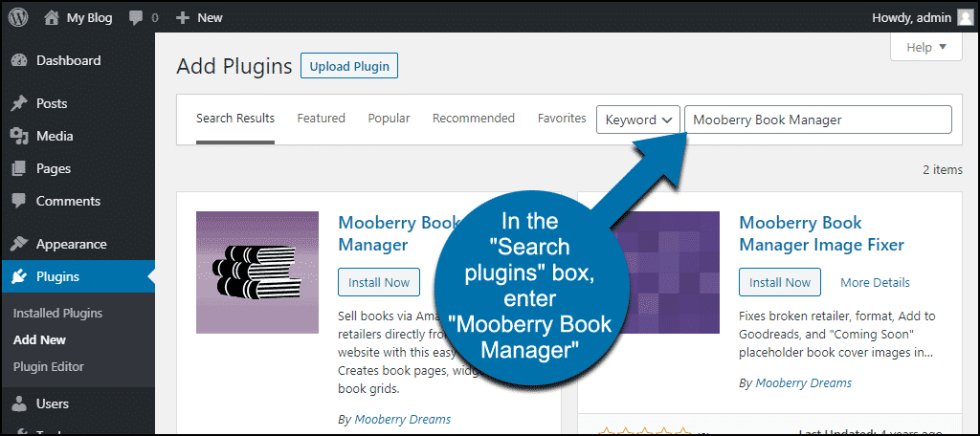This screenshot has height=436, width=980.
Task: Open the Pages menu
Action: (78, 168)
